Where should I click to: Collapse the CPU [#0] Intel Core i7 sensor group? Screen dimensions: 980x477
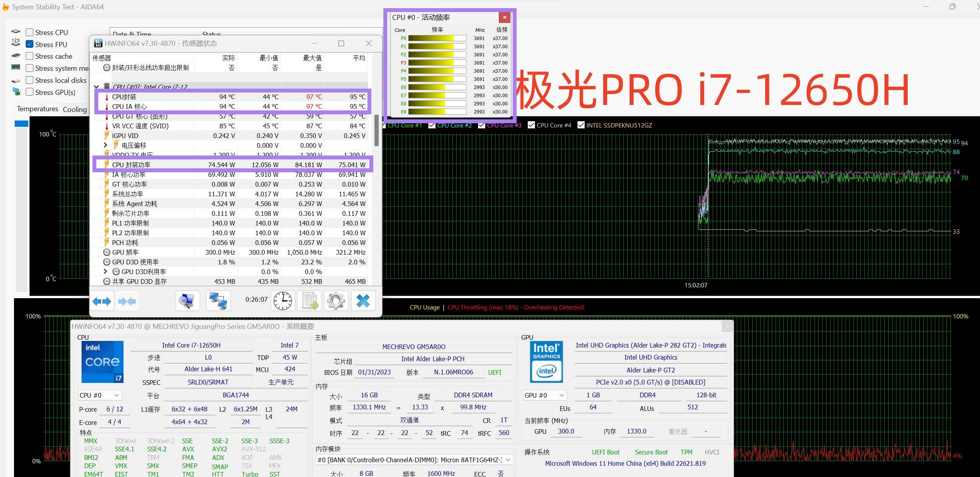click(97, 87)
